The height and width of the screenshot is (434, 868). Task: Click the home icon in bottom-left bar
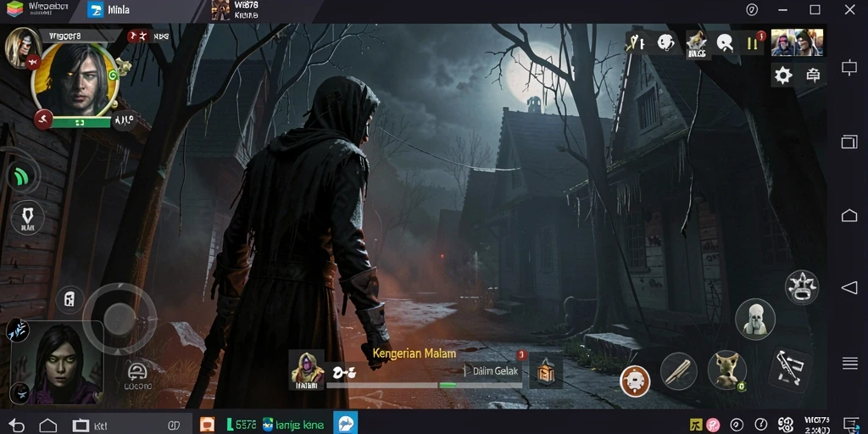47,426
